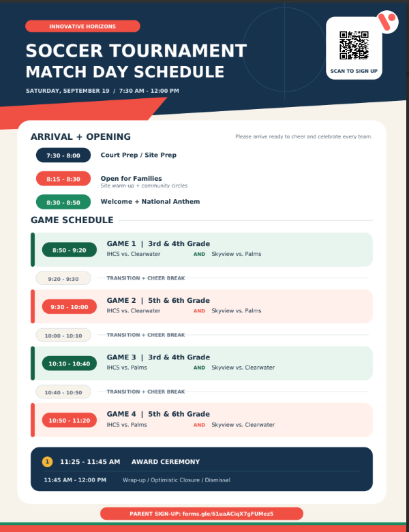The height and width of the screenshot is (532, 409).
Task: Click the Scan To Sign Up label
Action: (x=354, y=71)
